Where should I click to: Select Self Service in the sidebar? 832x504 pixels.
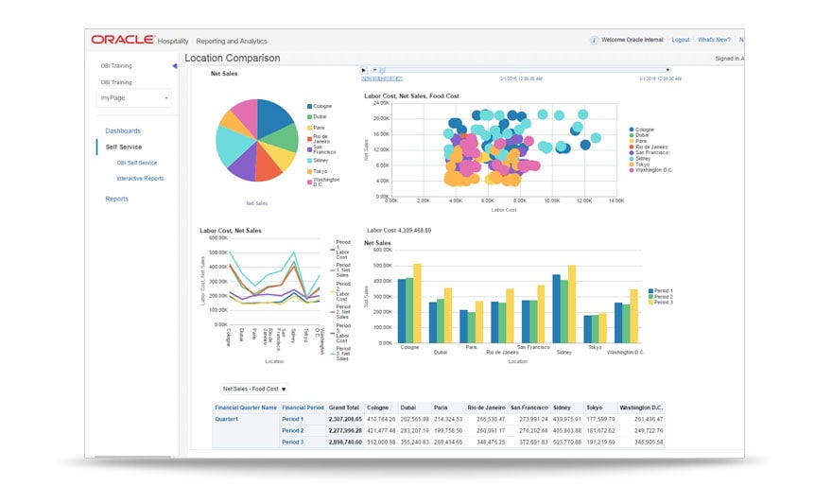coord(123,147)
